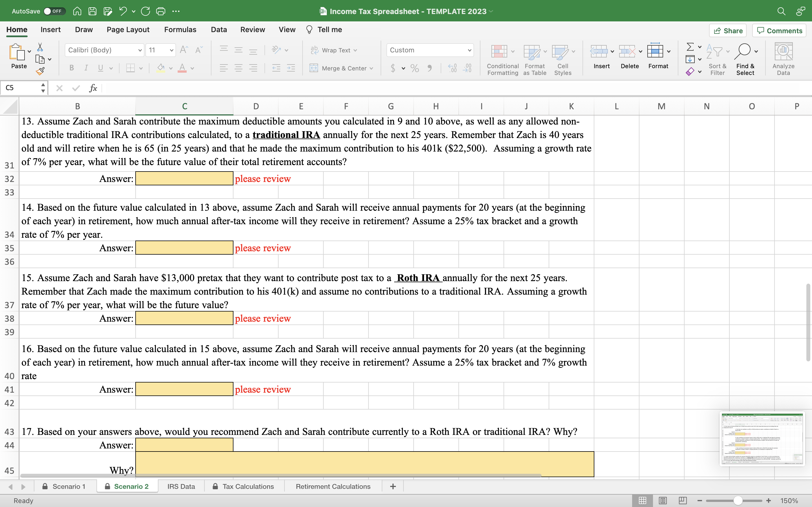Apply the Merge & Center command

click(x=341, y=68)
